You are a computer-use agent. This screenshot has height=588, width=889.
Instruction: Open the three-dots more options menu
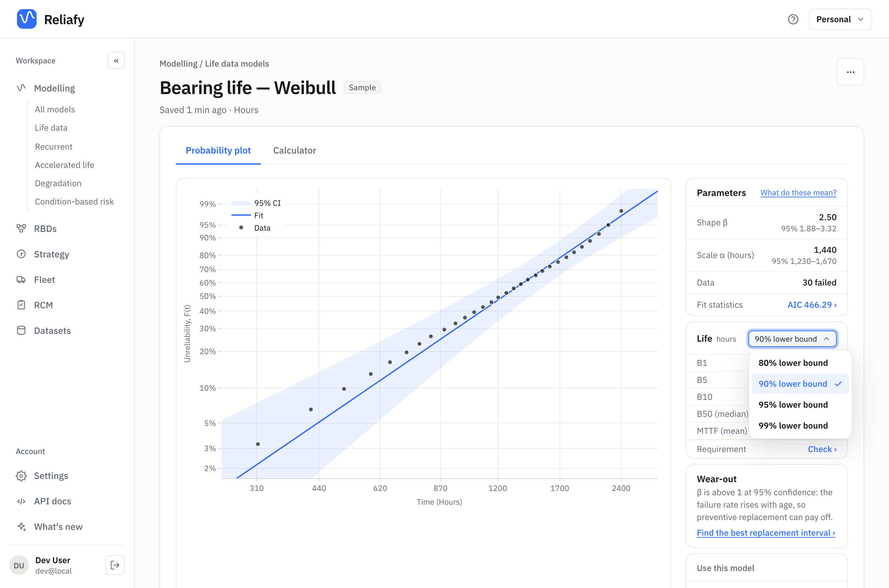point(850,72)
